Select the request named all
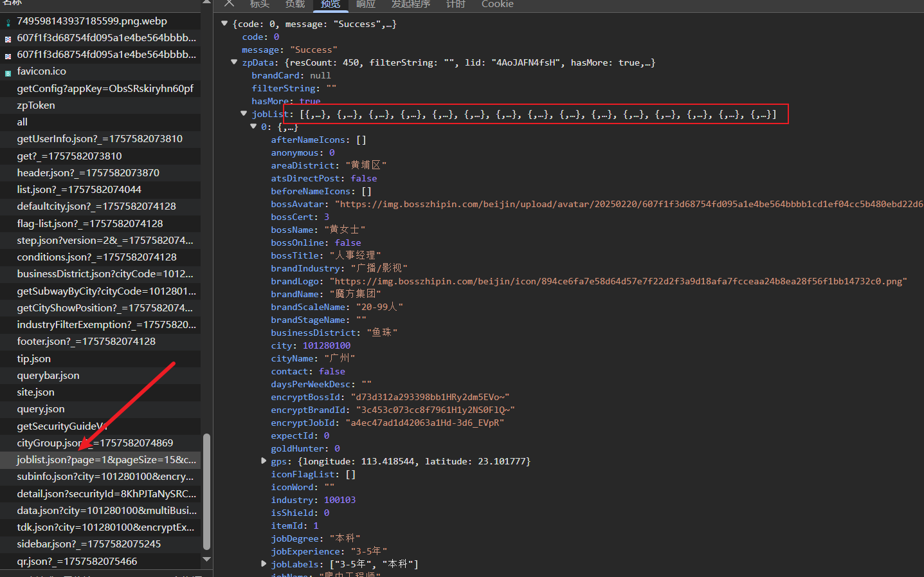This screenshot has height=577, width=924. pos(100,122)
